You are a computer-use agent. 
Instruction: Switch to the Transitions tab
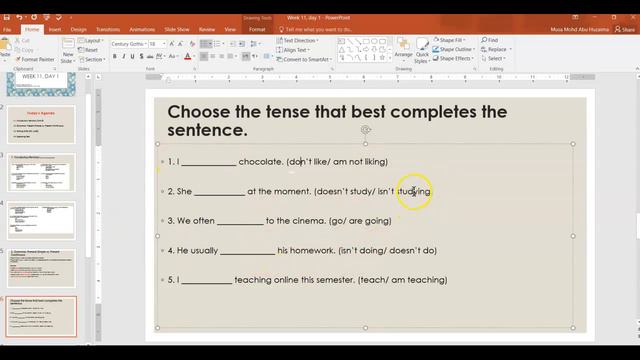pyautogui.click(x=108, y=29)
